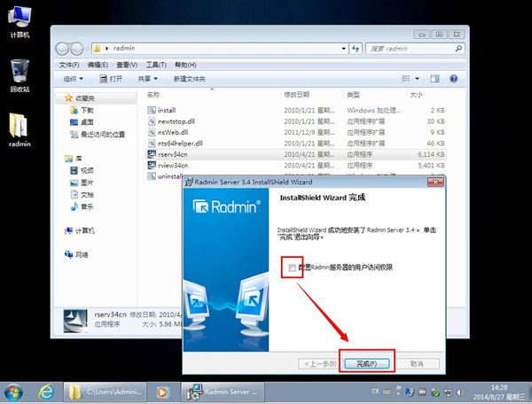Image resolution: width=532 pixels, height=404 pixels.
Task: Select 计算机 computer in navigation pane
Action: pyautogui.click(x=80, y=231)
